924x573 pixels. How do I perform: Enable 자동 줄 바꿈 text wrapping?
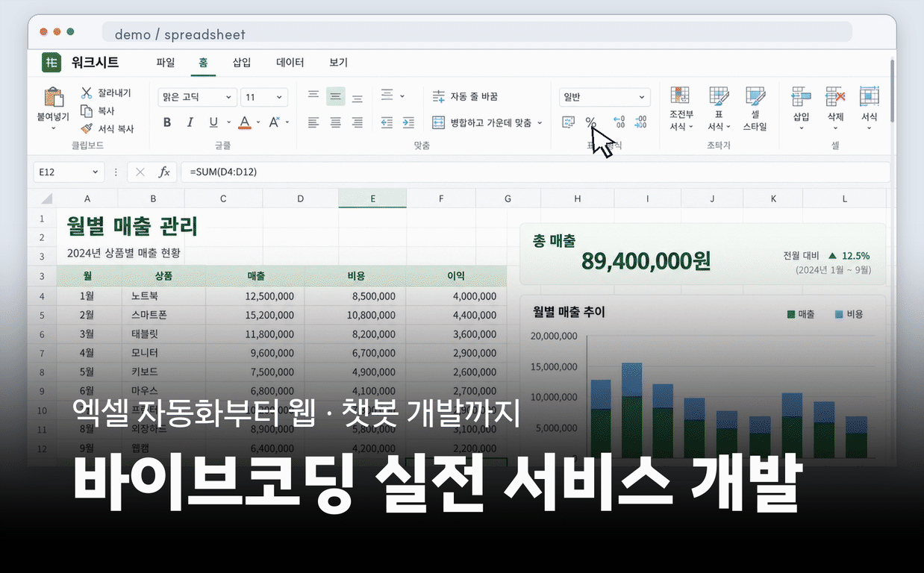point(465,96)
